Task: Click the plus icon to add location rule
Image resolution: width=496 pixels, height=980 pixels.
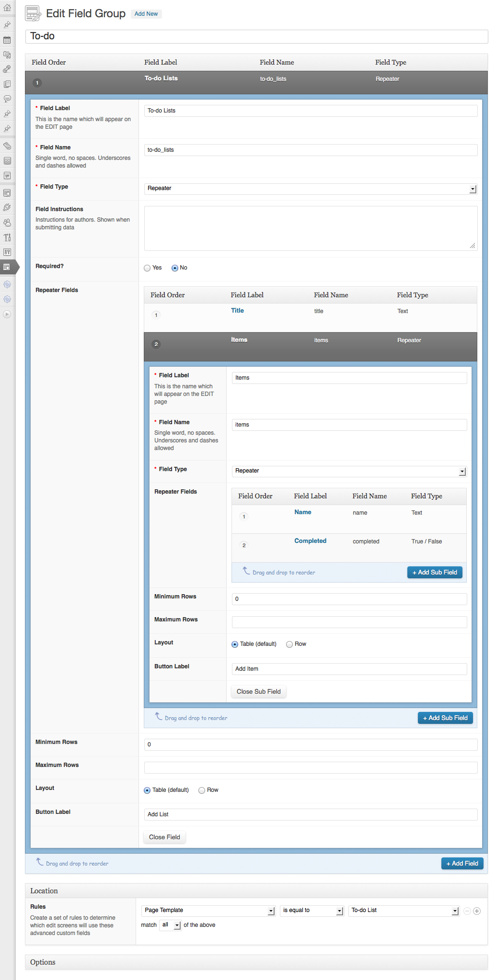Action: point(477,911)
